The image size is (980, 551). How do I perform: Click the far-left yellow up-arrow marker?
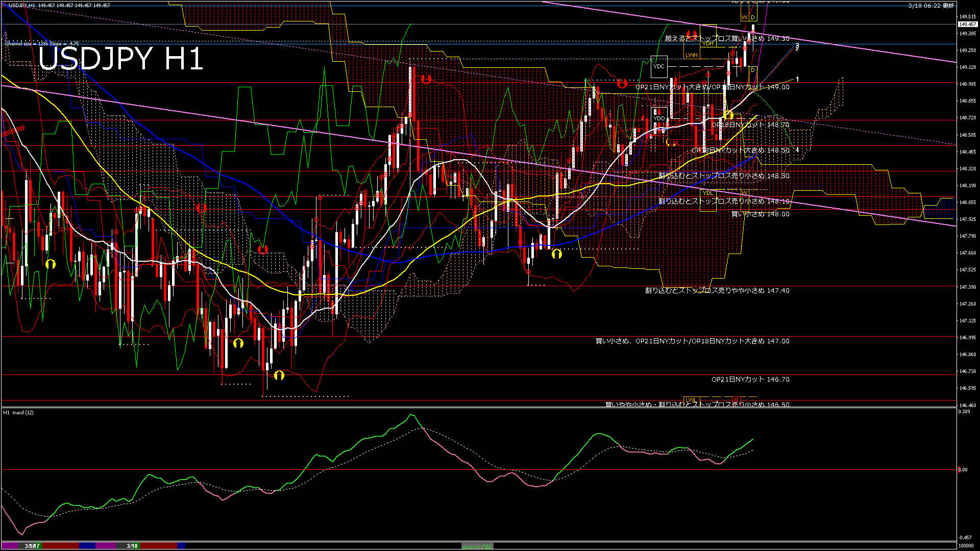(x=50, y=264)
